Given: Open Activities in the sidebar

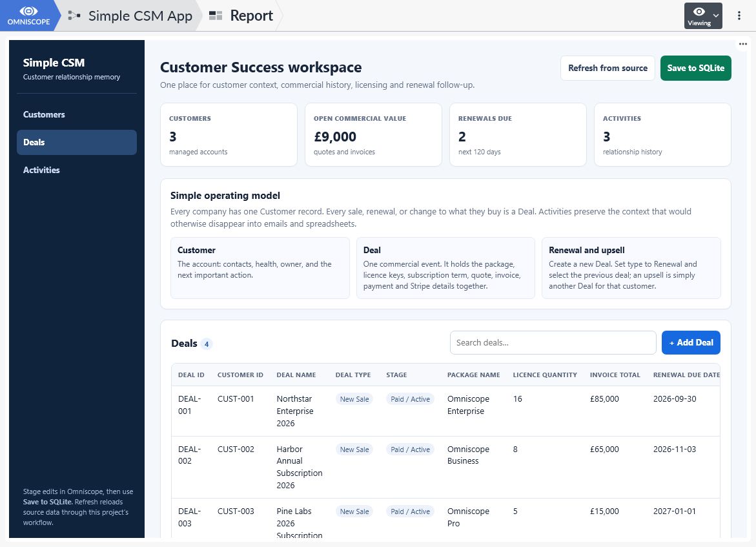Looking at the screenshot, I should pyautogui.click(x=77, y=170).
